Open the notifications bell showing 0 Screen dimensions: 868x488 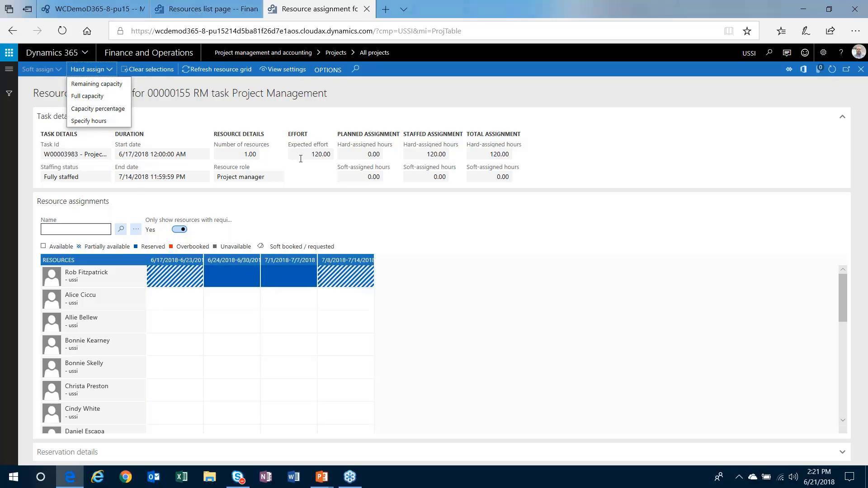click(819, 69)
